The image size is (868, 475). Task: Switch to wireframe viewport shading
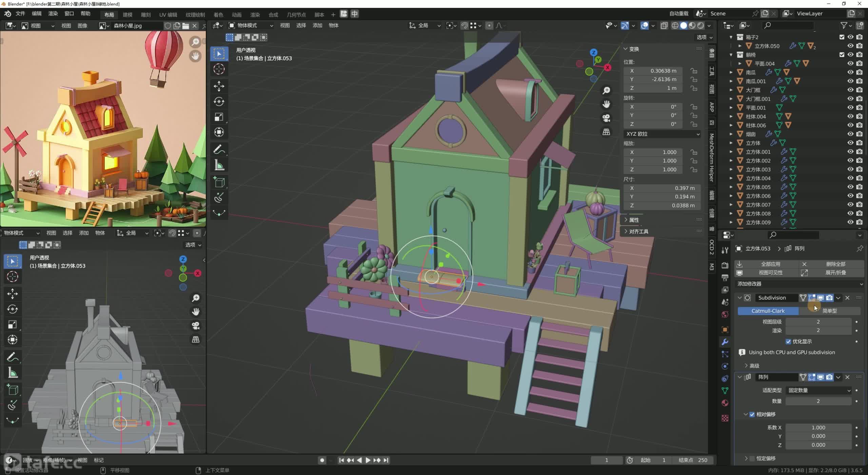(x=675, y=25)
